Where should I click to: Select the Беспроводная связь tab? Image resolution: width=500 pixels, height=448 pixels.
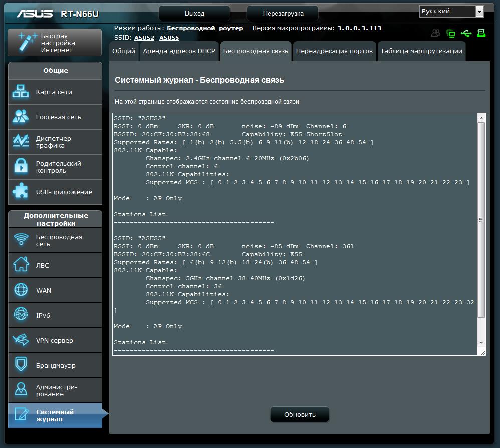(x=256, y=51)
